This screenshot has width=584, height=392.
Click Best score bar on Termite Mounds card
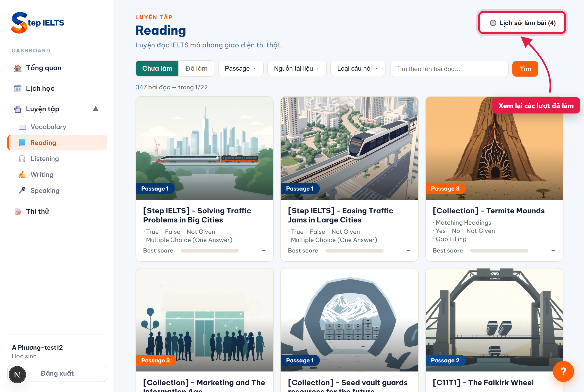coord(499,251)
